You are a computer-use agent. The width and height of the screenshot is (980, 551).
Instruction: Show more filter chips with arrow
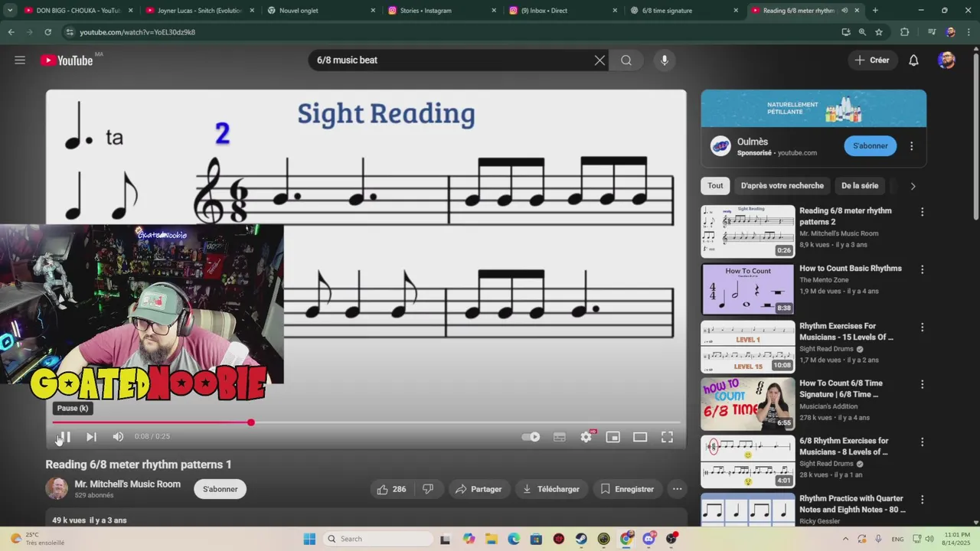(913, 186)
